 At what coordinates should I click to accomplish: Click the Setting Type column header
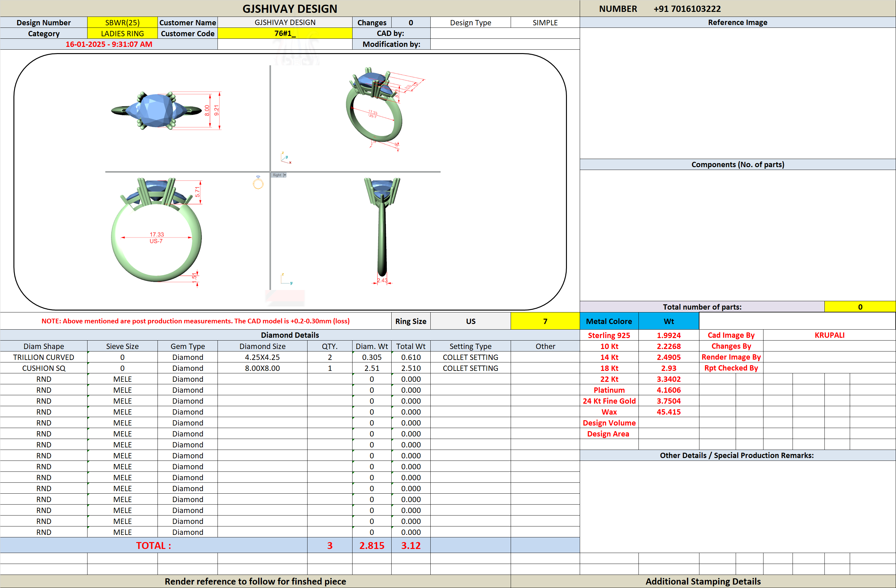(471, 346)
